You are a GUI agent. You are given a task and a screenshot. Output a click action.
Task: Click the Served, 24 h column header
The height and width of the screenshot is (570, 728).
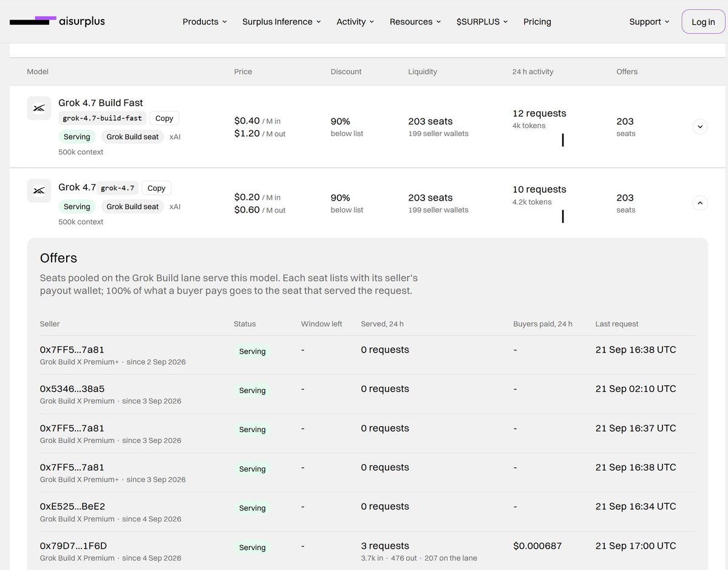tap(382, 324)
